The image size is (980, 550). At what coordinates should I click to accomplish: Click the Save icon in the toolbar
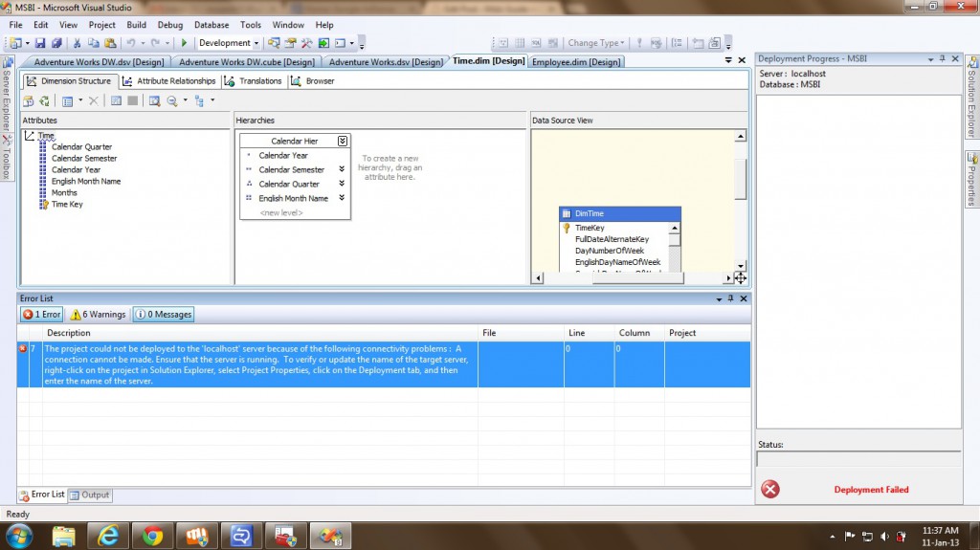click(42, 43)
